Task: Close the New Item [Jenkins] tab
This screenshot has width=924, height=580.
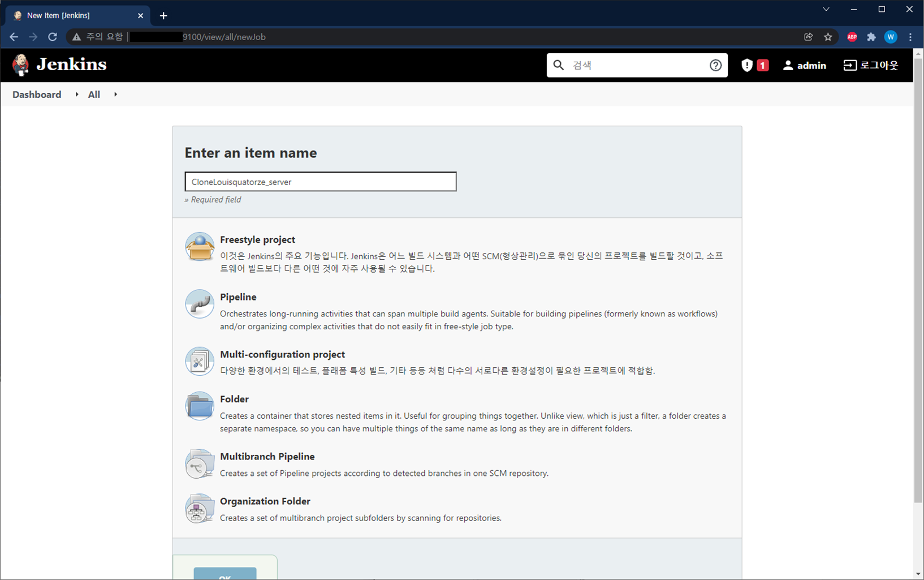Action: click(x=141, y=16)
